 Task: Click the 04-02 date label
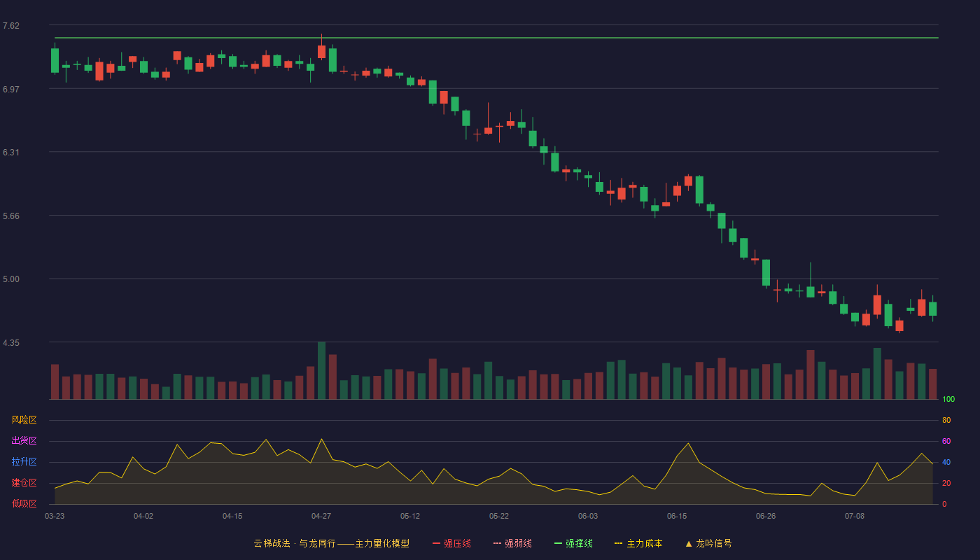[x=143, y=516]
